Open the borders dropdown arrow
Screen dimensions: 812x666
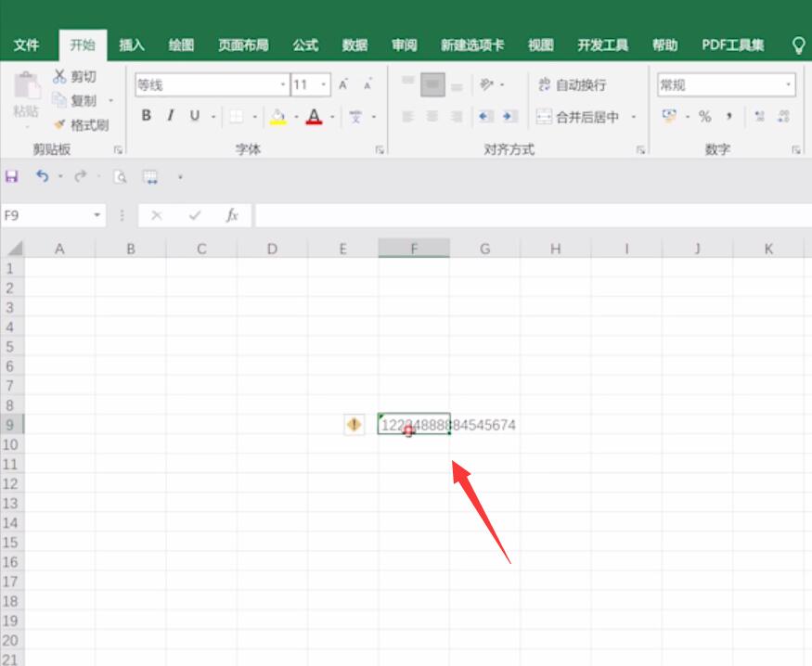[x=255, y=117]
